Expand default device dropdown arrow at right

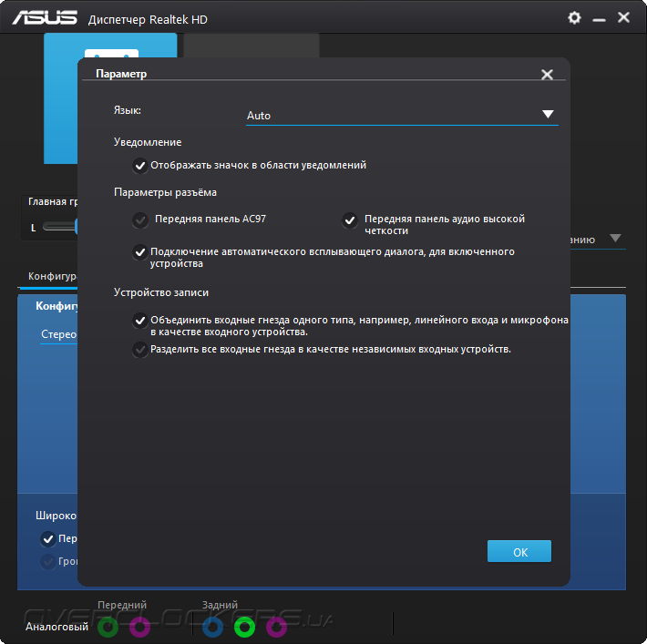(615, 239)
